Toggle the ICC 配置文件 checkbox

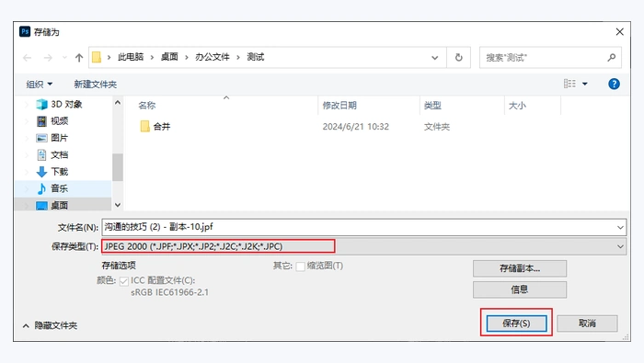click(123, 281)
